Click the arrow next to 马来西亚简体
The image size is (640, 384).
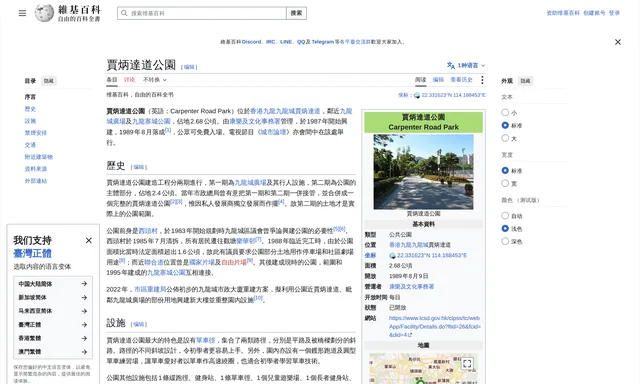[84, 311]
